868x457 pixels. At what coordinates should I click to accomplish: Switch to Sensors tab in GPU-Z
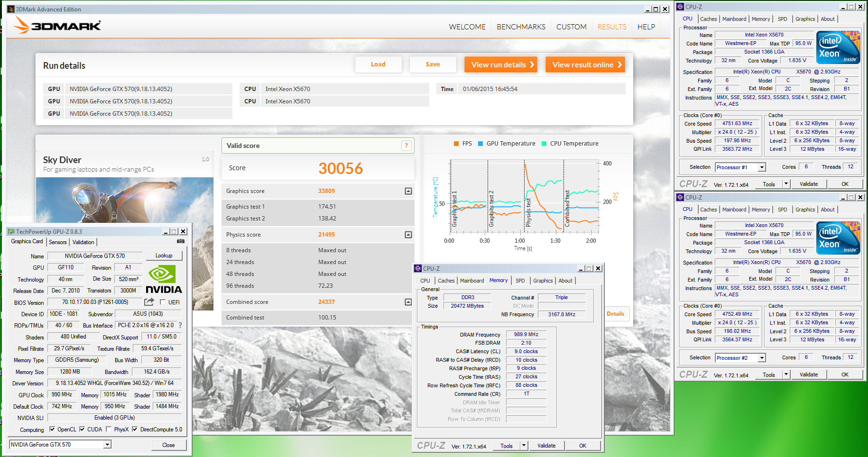click(58, 242)
